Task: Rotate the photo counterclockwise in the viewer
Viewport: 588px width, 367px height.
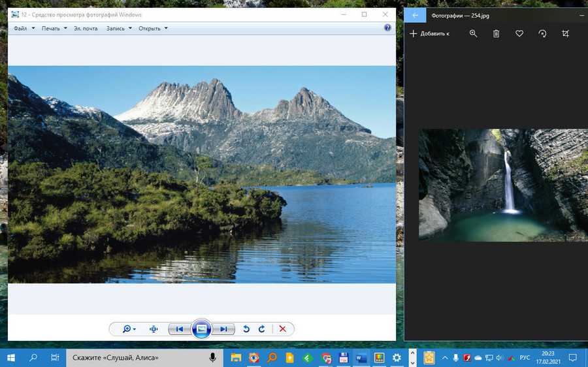Action: tap(246, 329)
